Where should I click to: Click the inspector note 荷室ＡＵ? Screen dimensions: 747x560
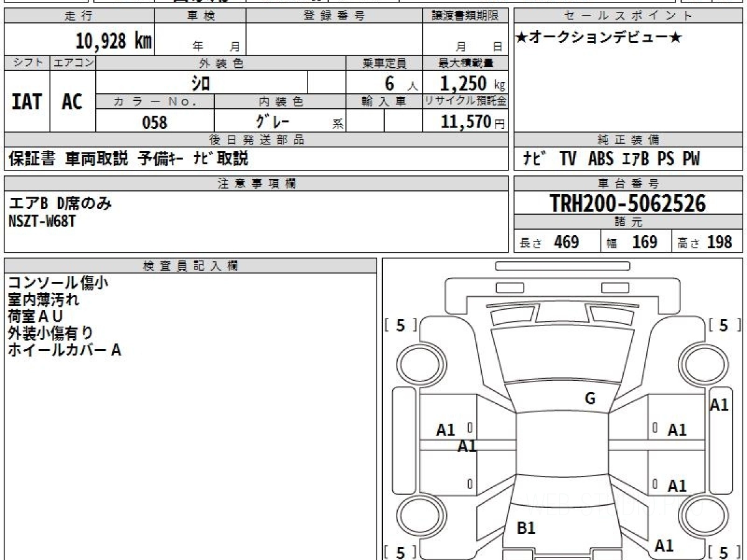click(x=35, y=317)
